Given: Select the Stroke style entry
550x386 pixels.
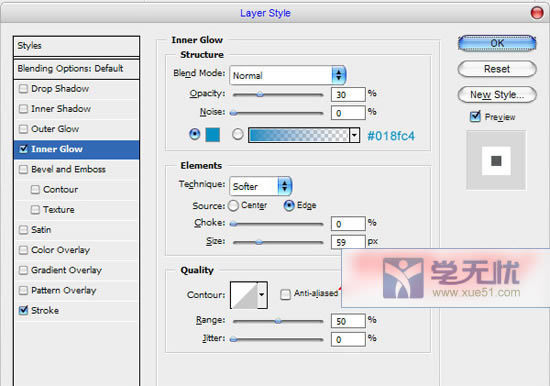Looking at the screenshot, I should coord(76,310).
